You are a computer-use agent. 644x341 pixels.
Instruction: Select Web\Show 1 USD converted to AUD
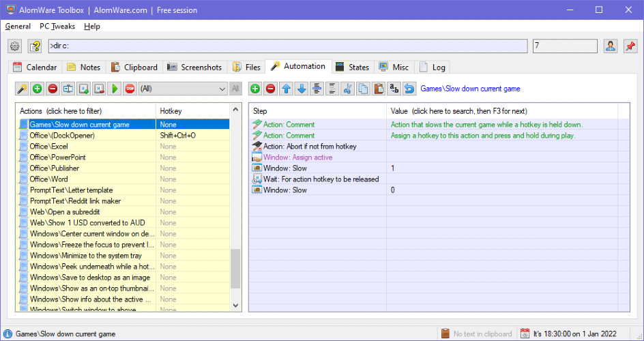click(x=86, y=223)
